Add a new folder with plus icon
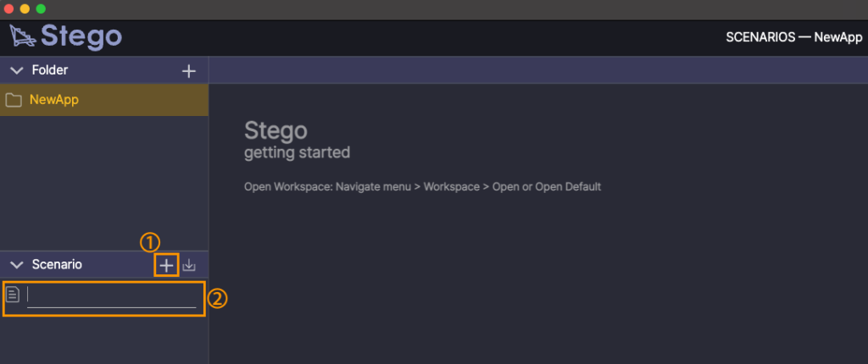 pyautogui.click(x=189, y=71)
